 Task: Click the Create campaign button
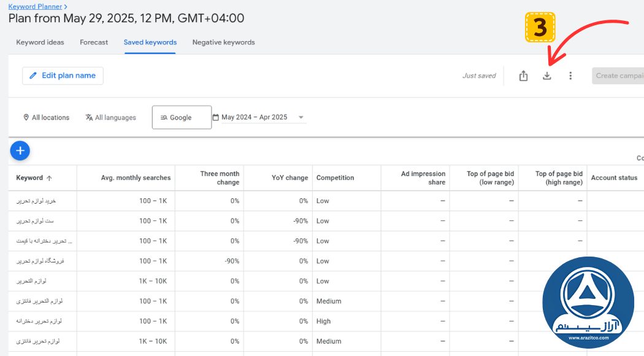click(618, 75)
